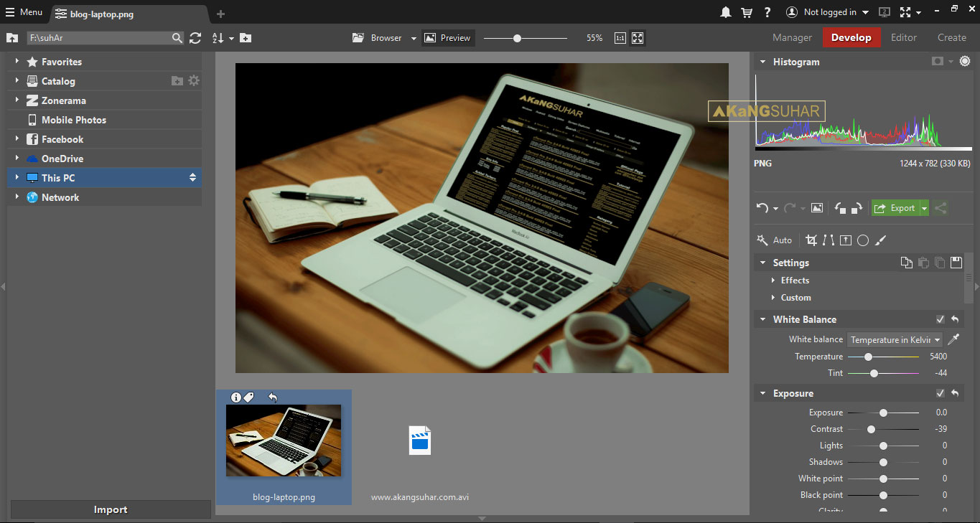Viewport: 980px width, 523px height.
Task: Copy develop settings
Action: coord(907,263)
